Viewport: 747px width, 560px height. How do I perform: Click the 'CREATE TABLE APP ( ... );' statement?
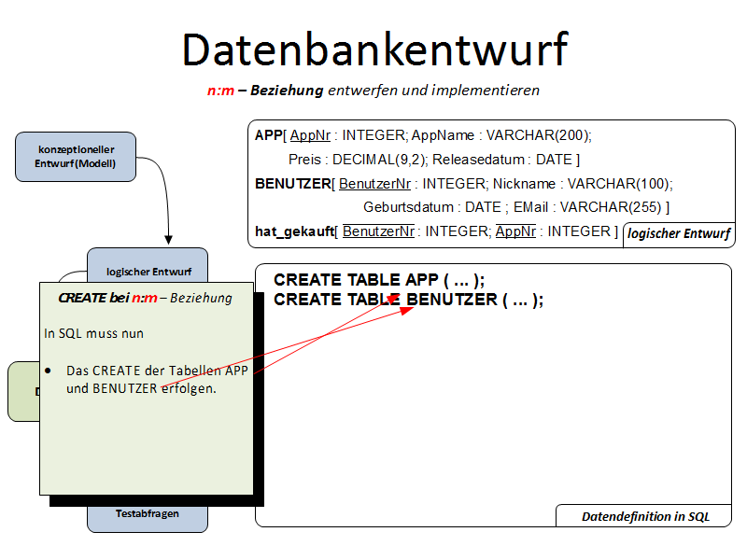[379, 280]
